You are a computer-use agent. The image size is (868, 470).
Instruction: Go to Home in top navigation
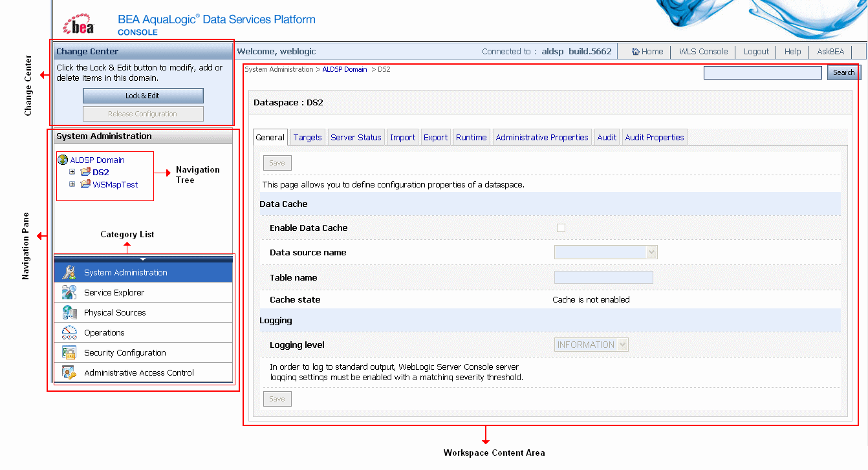647,52
